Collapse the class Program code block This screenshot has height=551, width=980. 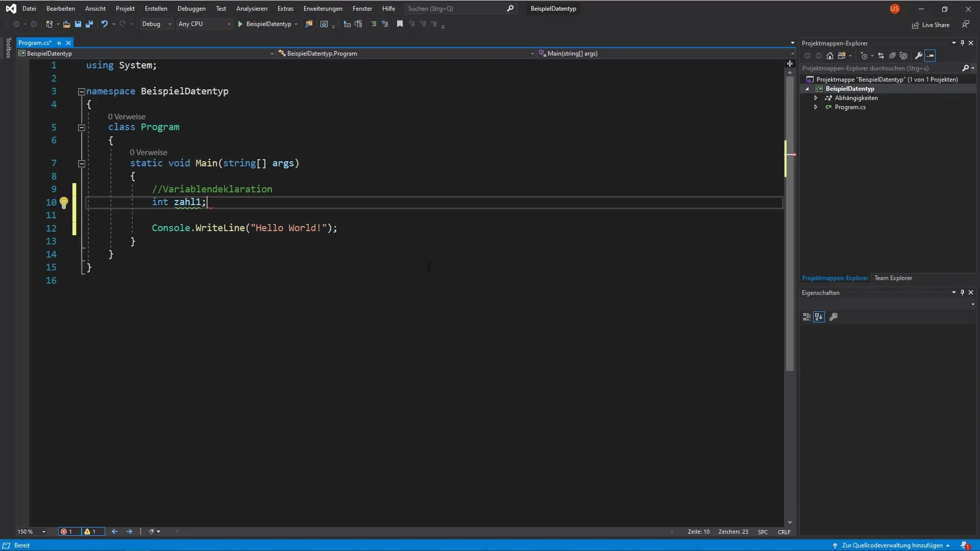(x=81, y=128)
